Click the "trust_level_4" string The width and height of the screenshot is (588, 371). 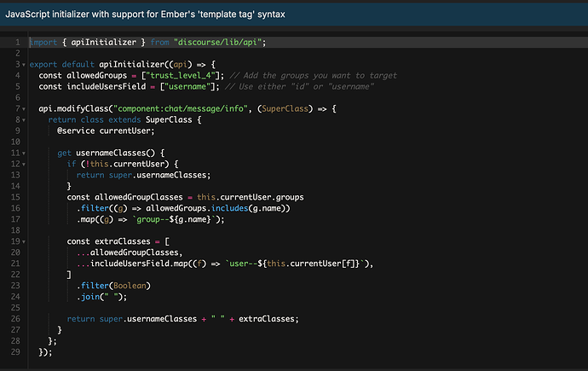coord(182,75)
